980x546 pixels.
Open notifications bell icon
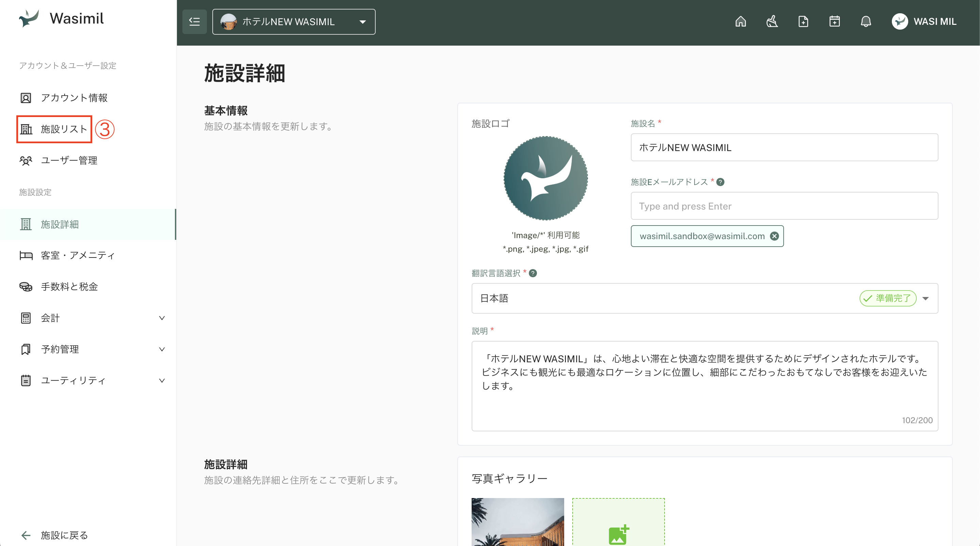(x=866, y=21)
